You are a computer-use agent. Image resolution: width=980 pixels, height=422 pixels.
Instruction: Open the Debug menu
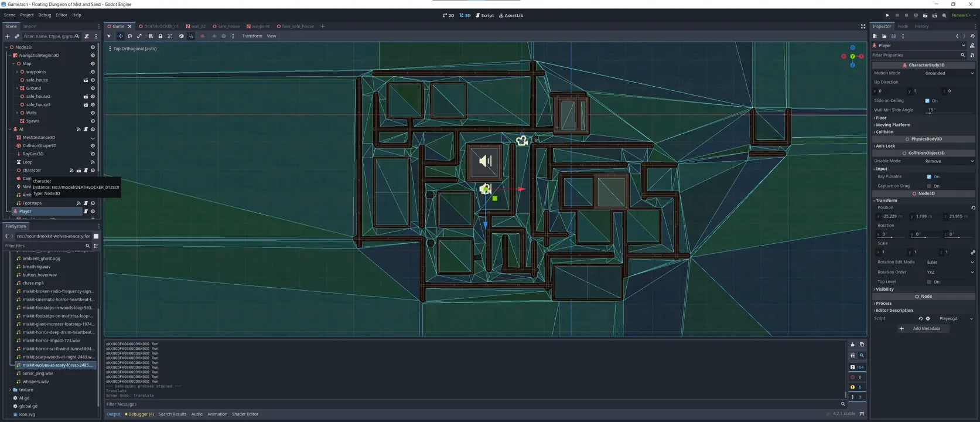45,15
